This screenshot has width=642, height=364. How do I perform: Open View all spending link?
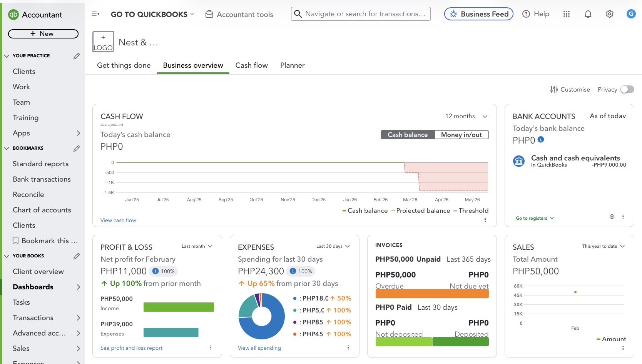point(259,348)
